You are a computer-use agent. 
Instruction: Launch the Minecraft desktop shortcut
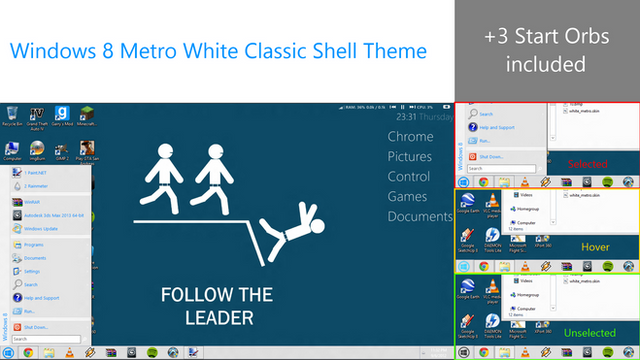coord(87,116)
